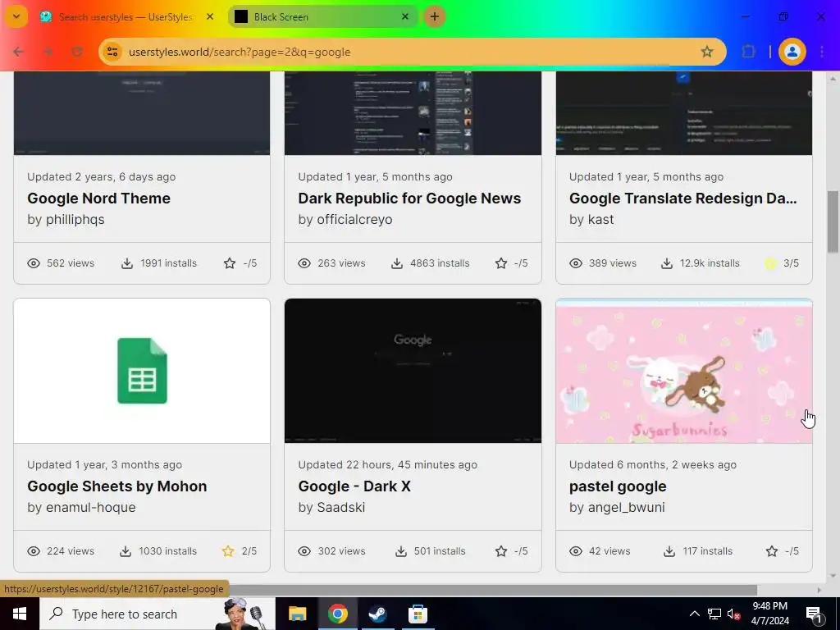Viewport: 840px width, 630px height.
Task: Click eye icon beside 562 views
Action: click(x=34, y=263)
